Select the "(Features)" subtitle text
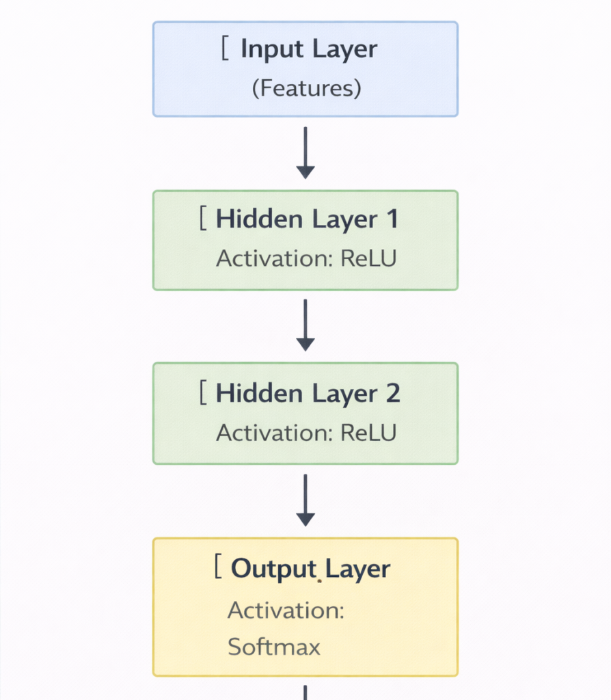 pos(306,88)
